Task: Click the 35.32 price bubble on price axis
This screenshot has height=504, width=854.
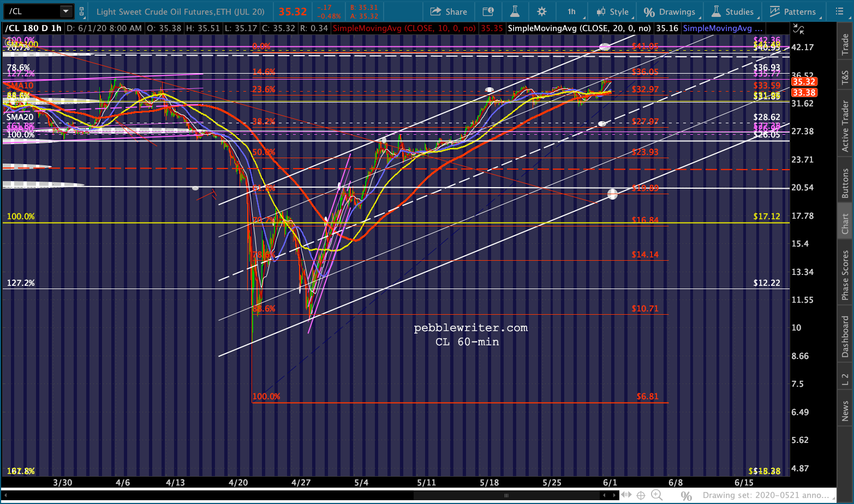Action: point(804,82)
